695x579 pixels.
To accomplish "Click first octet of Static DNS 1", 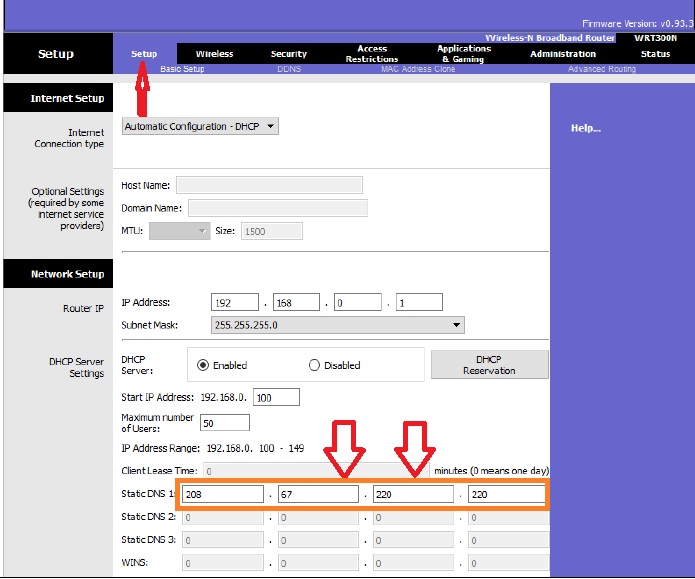I will (x=224, y=494).
